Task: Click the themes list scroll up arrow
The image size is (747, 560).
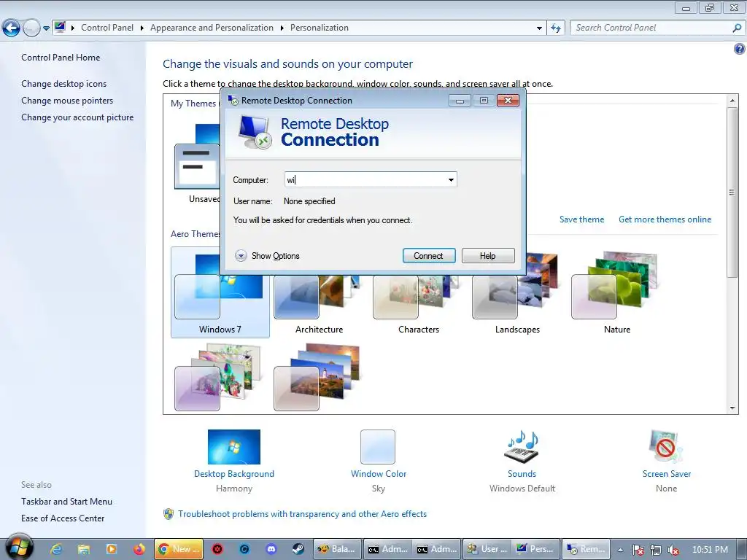Action: point(732,101)
